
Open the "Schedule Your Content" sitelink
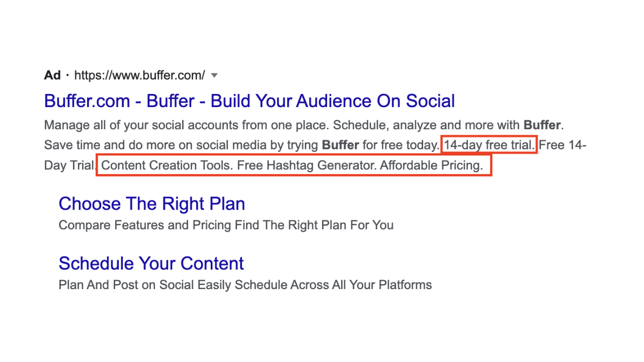pyautogui.click(x=151, y=263)
